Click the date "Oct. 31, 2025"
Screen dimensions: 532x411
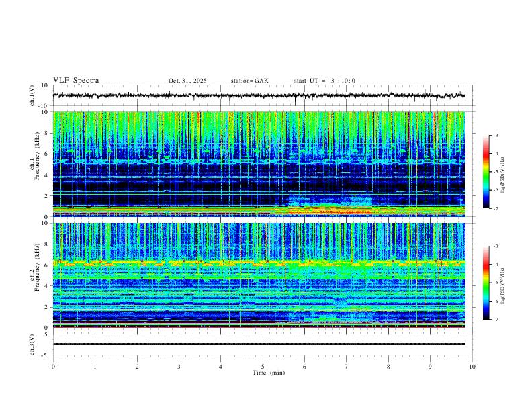click(x=187, y=81)
